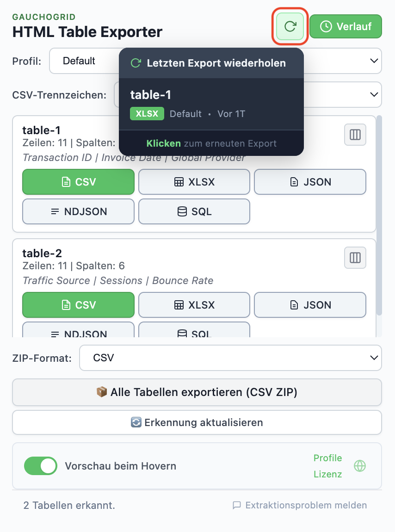Open the Profile link

pos(327,458)
